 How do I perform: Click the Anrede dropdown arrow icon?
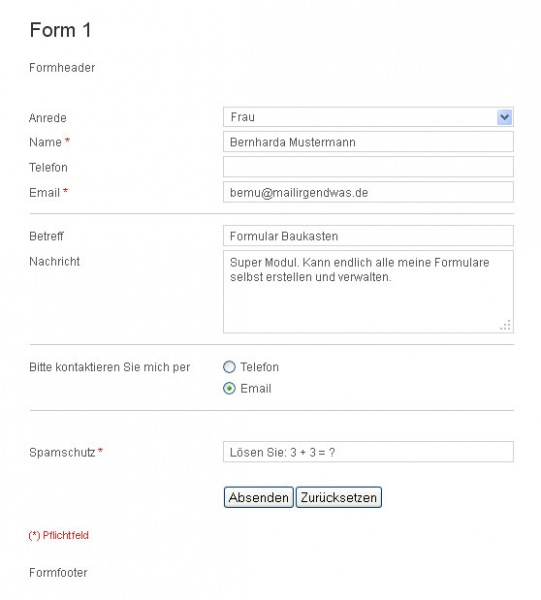[x=504, y=117]
